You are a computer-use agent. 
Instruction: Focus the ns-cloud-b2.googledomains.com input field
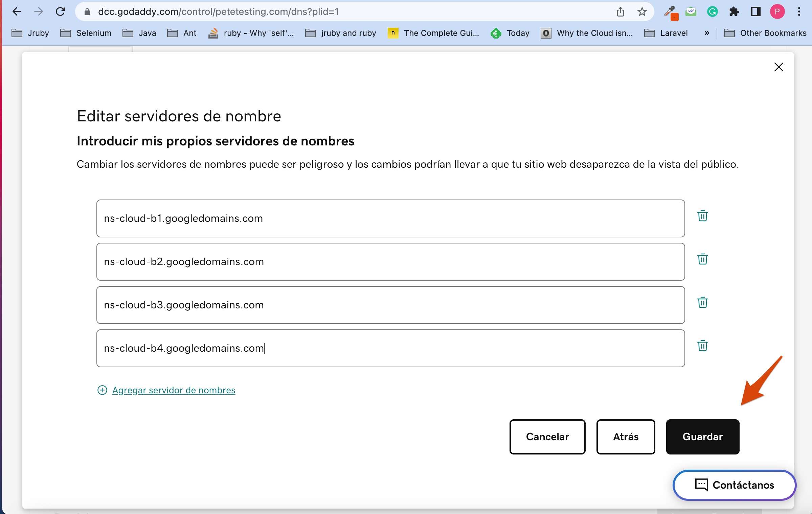(x=390, y=262)
